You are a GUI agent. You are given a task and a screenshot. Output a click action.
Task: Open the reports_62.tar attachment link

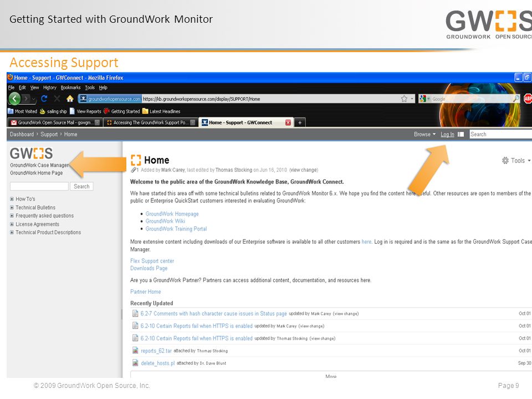156,351
